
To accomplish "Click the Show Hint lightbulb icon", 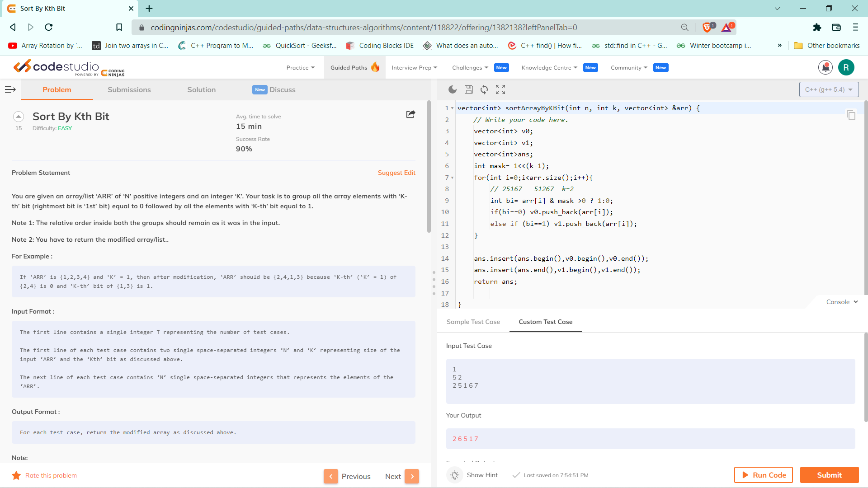I will (455, 475).
